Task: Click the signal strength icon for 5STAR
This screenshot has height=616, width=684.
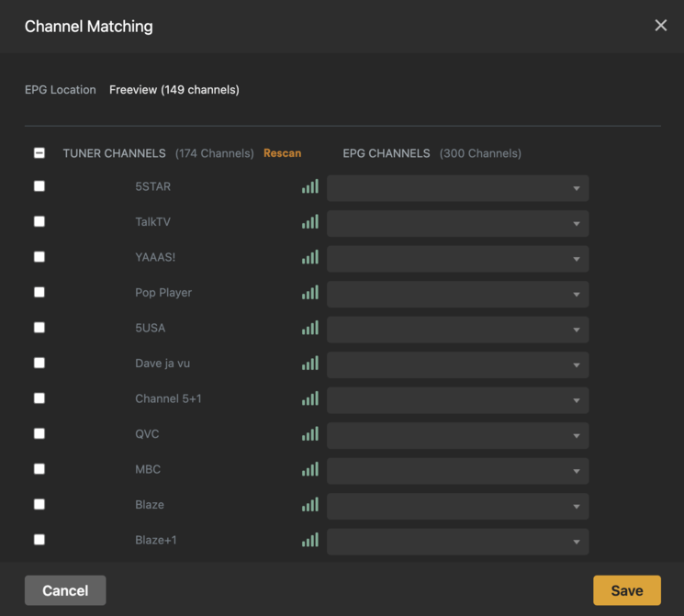Action: [x=310, y=187]
